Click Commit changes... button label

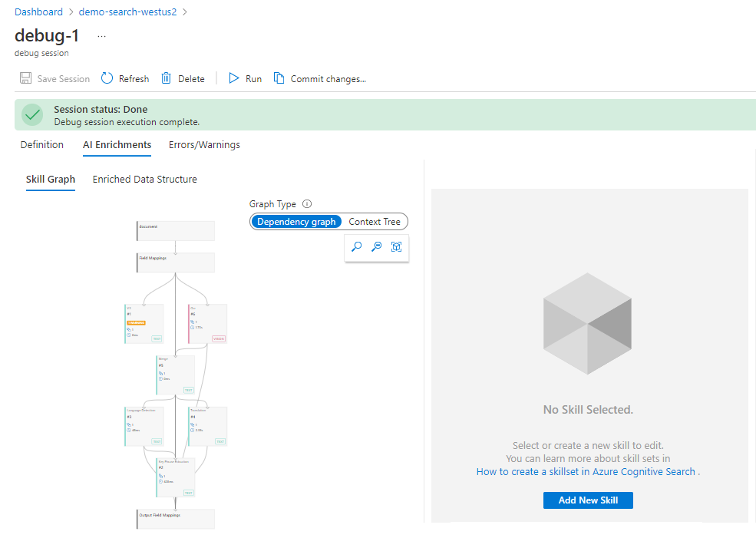tap(328, 78)
